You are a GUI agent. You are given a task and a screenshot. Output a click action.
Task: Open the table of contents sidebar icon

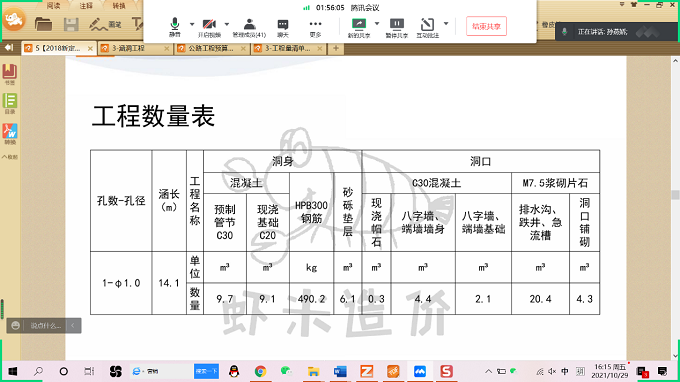10,103
